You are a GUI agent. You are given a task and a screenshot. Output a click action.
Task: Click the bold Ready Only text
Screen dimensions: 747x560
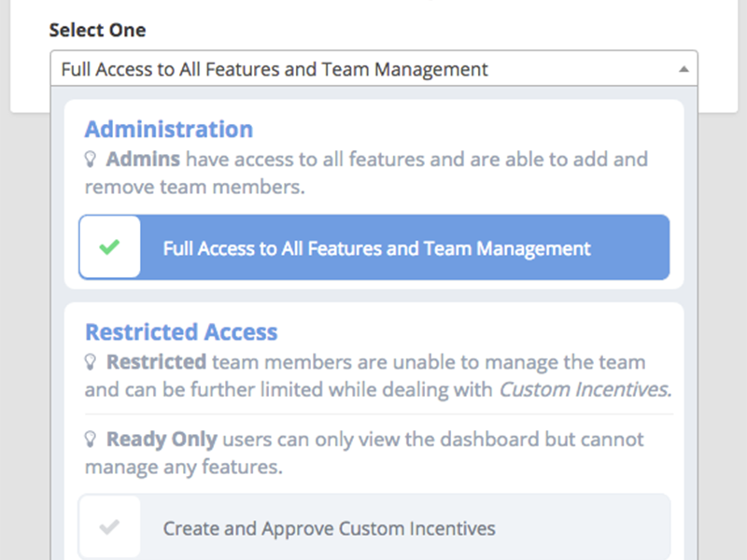162,439
